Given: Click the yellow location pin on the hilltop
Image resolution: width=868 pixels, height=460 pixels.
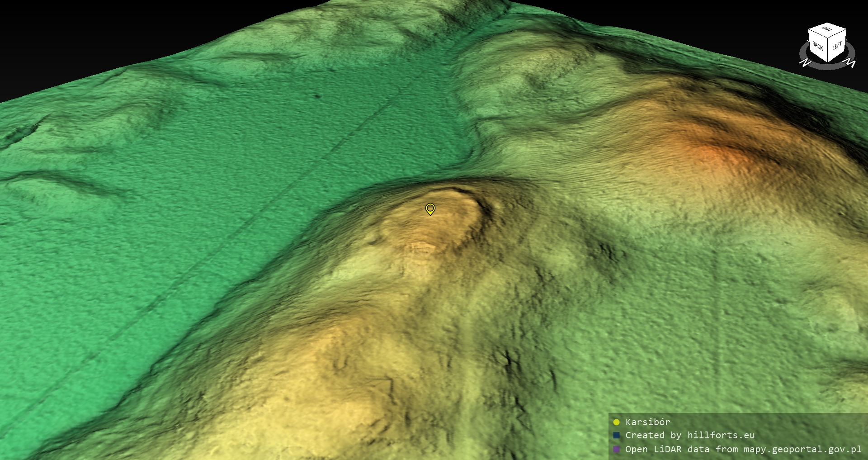Looking at the screenshot, I should click(430, 209).
